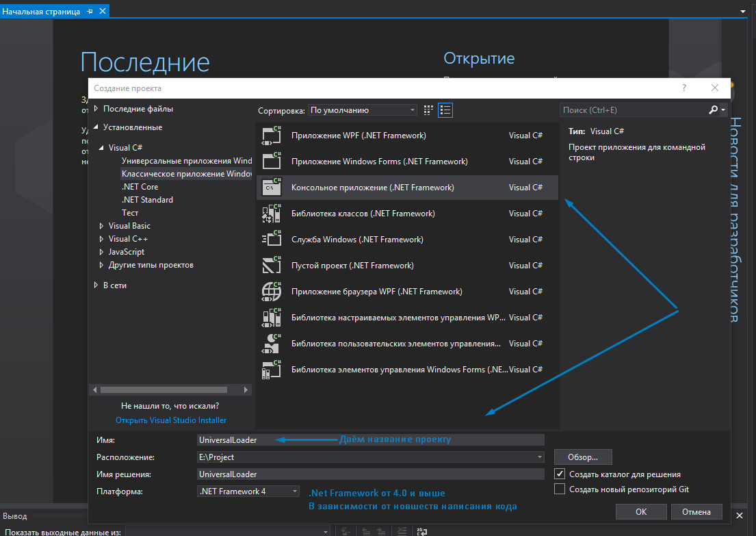The image size is (756, 536).
Task: Open the document tabs overflow dropdown
Action: click(x=743, y=12)
